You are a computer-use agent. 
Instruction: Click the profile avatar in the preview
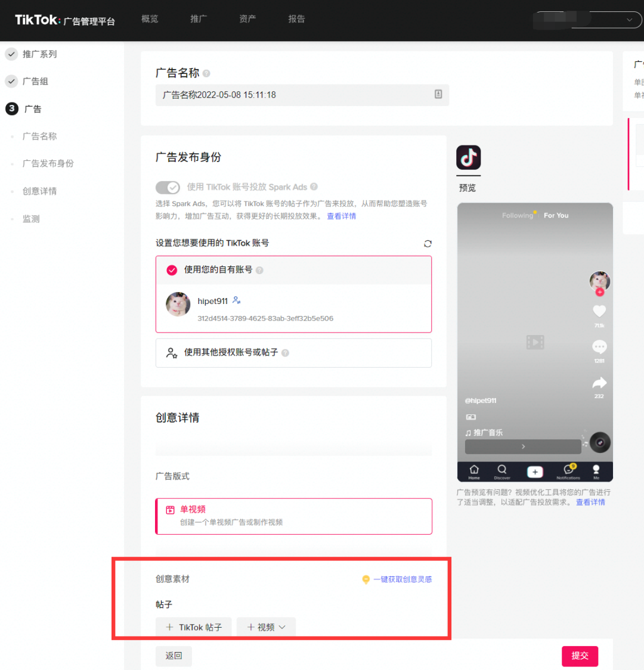point(599,281)
